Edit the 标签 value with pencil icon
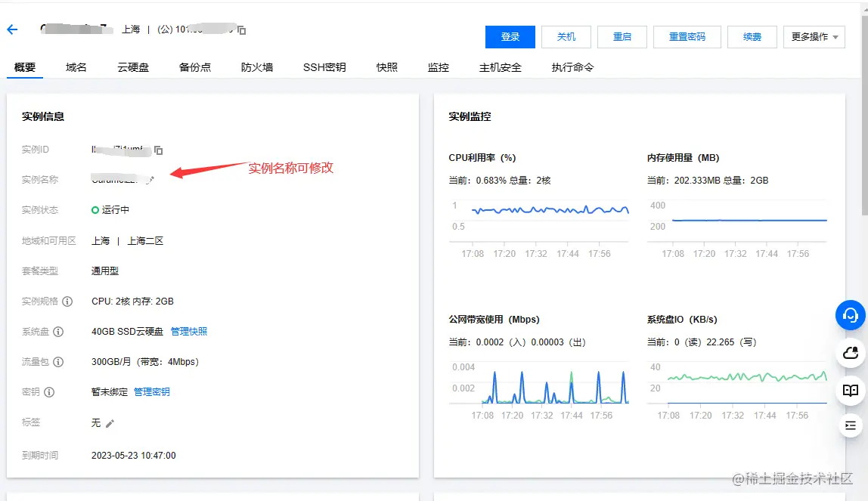Image resolution: width=868 pixels, height=501 pixels. pos(110,424)
